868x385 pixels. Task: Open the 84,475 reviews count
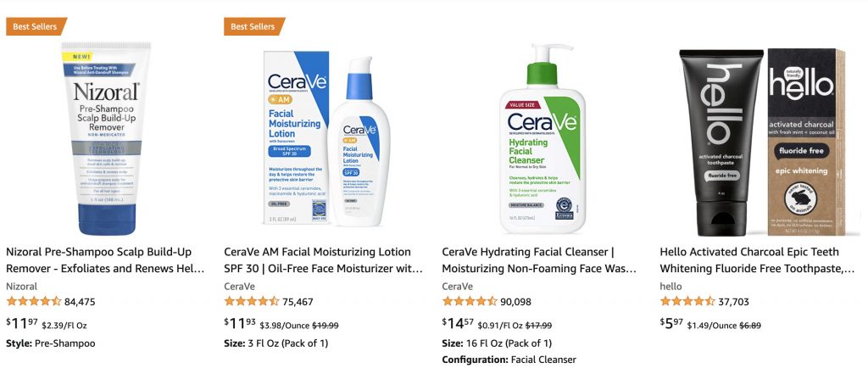click(80, 302)
